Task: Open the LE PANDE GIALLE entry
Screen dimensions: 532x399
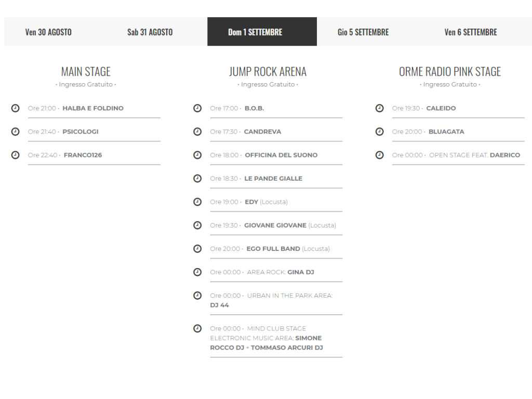Action: 273,178
